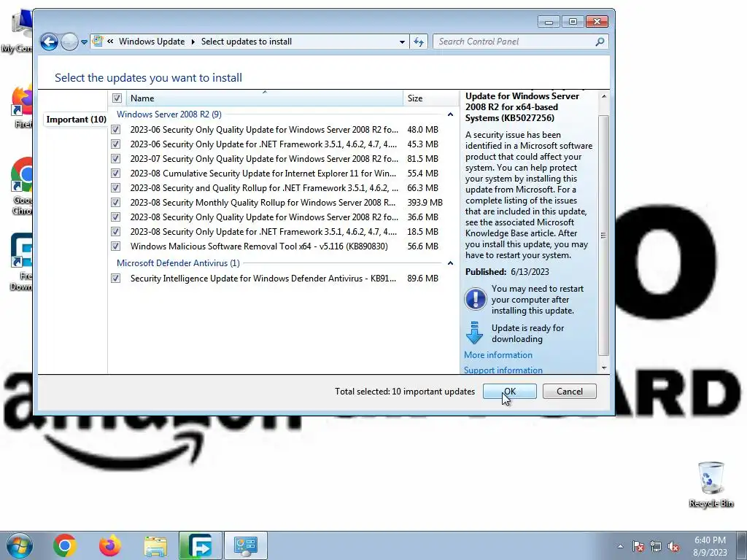Open the address bar history dropdown arrow
Screen dimensions: 747x560
402,42
